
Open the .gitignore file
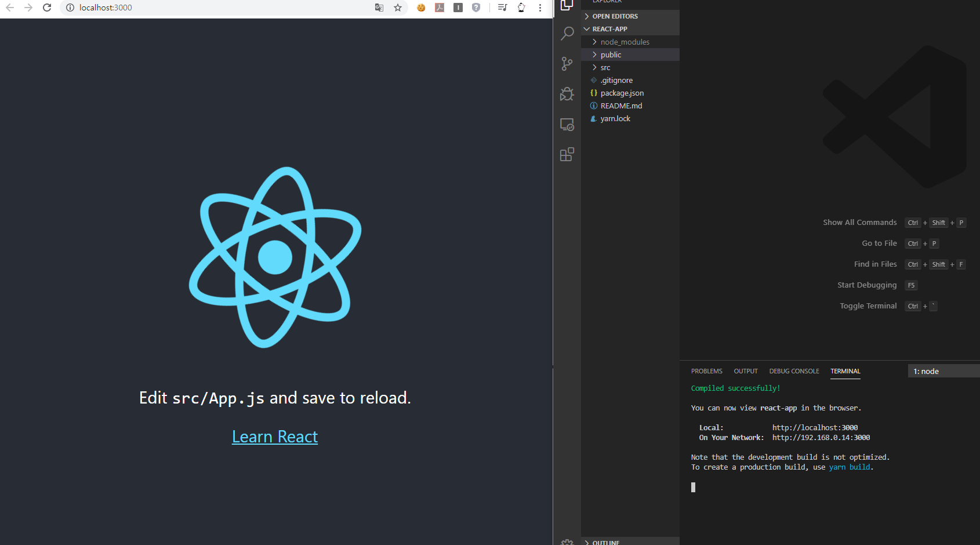(630, 80)
